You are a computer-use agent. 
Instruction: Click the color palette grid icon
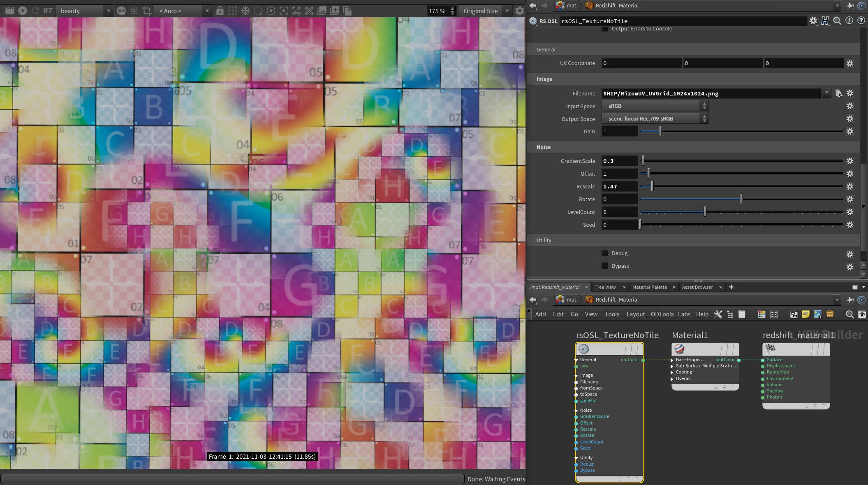(x=762, y=314)
